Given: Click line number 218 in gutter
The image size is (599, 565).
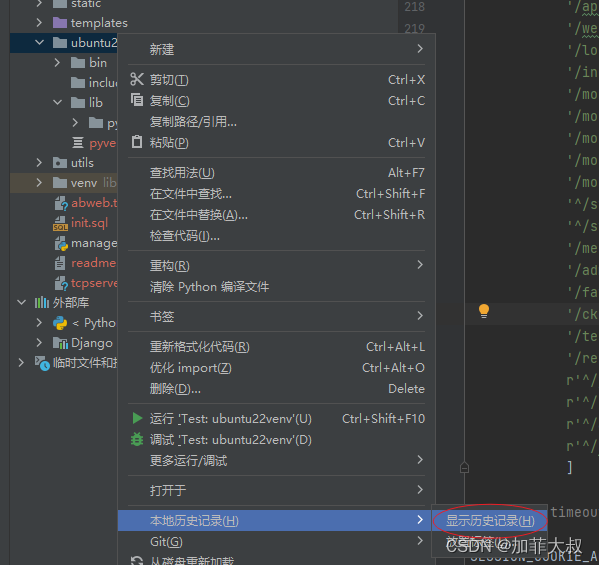Looking at the screenshot, I should 414,6.
